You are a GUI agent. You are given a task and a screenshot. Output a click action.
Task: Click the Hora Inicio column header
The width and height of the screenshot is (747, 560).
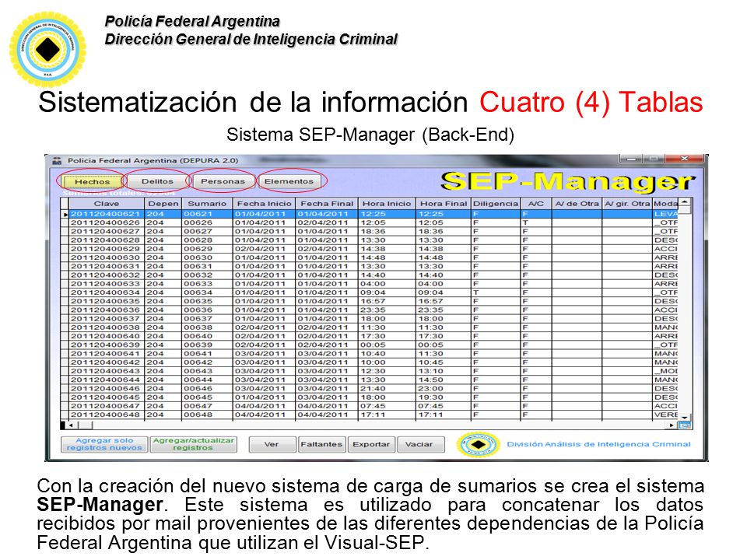click(387, 203)
